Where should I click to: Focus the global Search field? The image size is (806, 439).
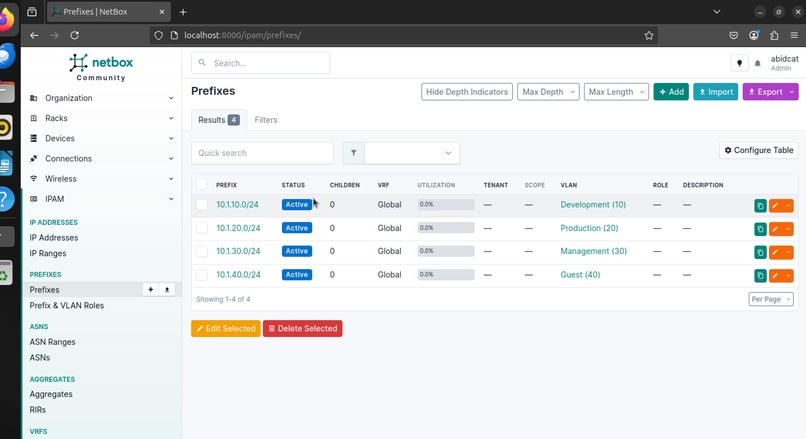pyautogui.click(x=261, y=63)
